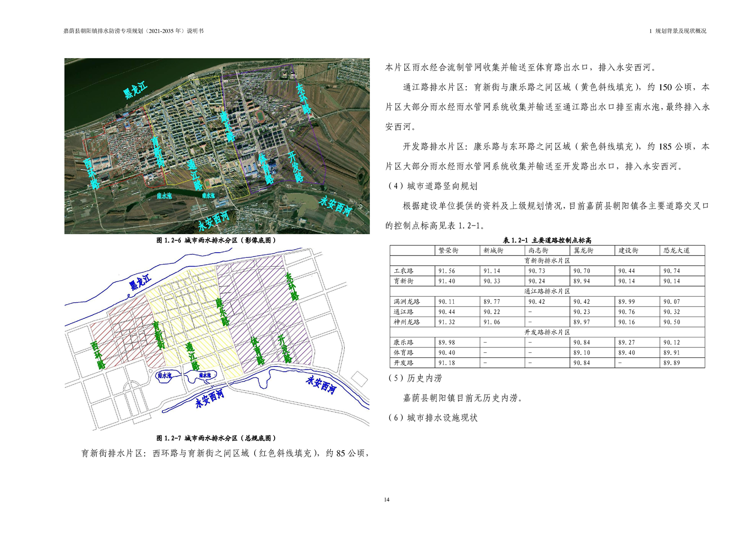This screenshot has width=756, height=534.
Task: Click the table row label '体育路'
Action: (404, 353)
